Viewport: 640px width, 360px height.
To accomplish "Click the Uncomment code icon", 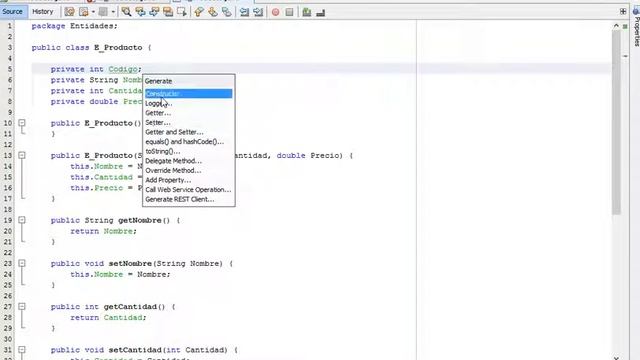I will [x=321, y=12].
